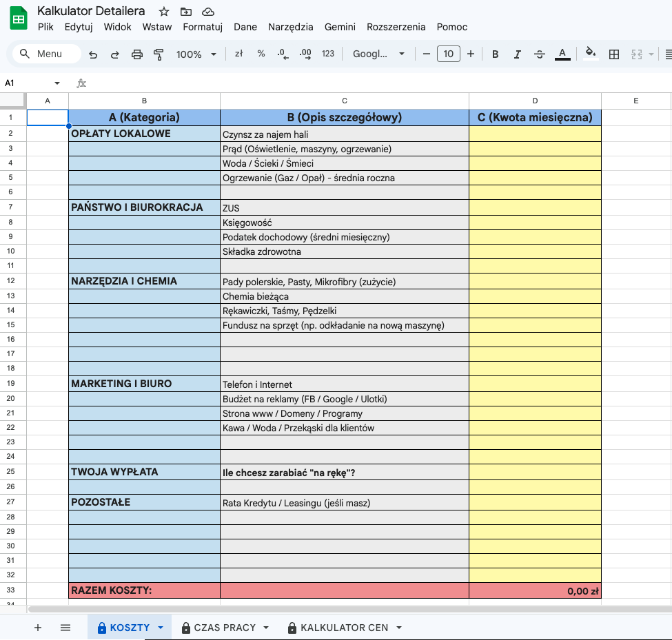Show all sheets list icon
Screen dimensions: 672x640
tap(65, 628)
